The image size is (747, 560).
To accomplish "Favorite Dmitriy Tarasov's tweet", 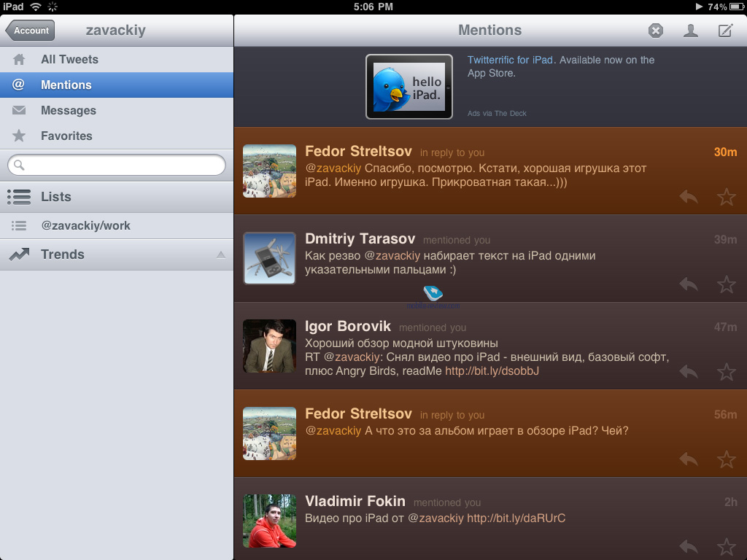I will pos(727,284).
